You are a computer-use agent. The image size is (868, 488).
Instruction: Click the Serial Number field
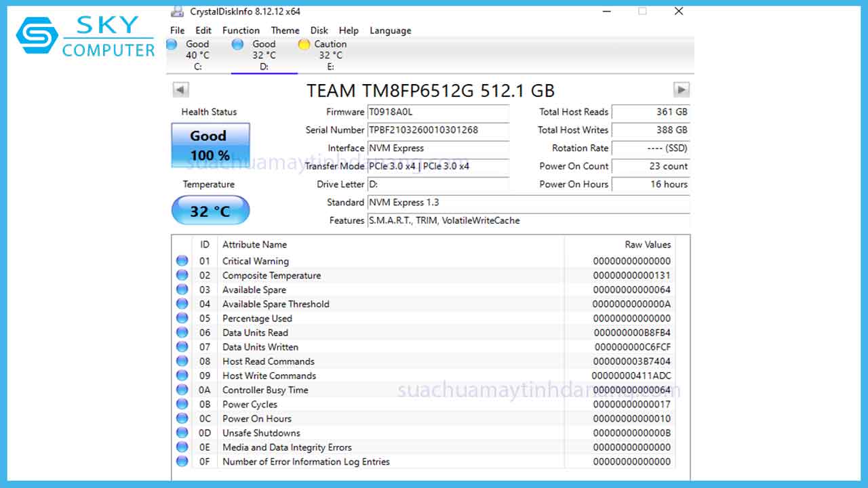point(438,130)
